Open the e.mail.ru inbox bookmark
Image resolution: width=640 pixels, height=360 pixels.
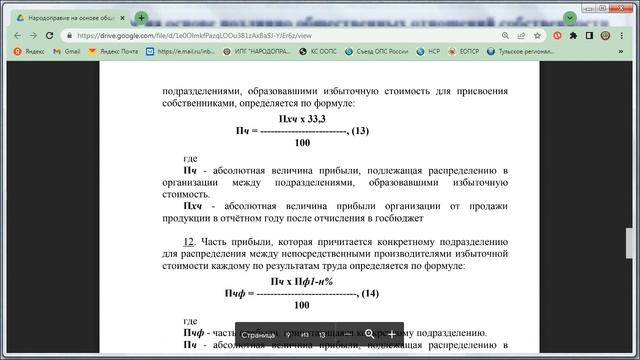(180, 51)
